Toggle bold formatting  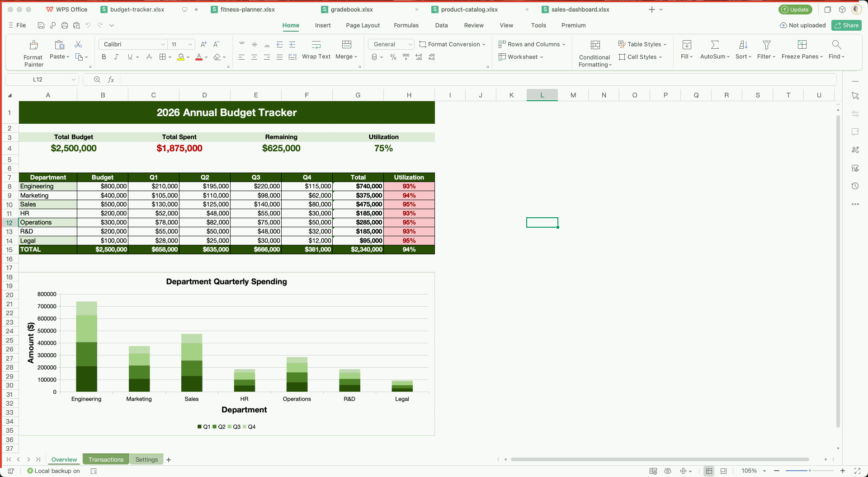click(104, 56)
